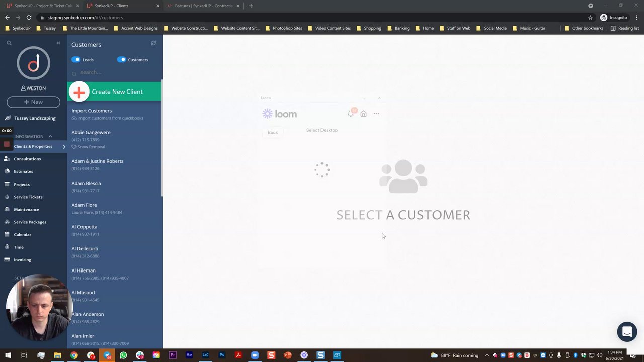Click Import Customers from QuickBooks
This screenshot has width=644, height=362.
point(114,114)
